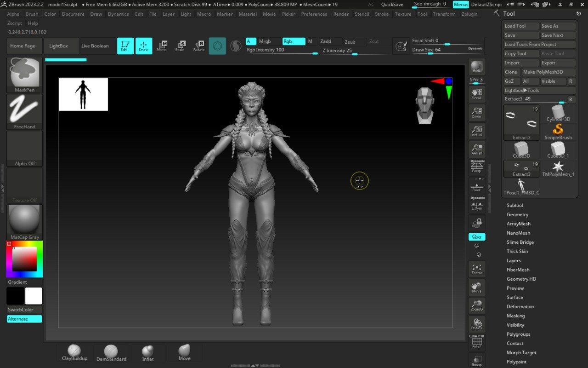Select the Zoom3D navigation icon
The width and height of the screenshot is (588, 368).
(477, 306)
